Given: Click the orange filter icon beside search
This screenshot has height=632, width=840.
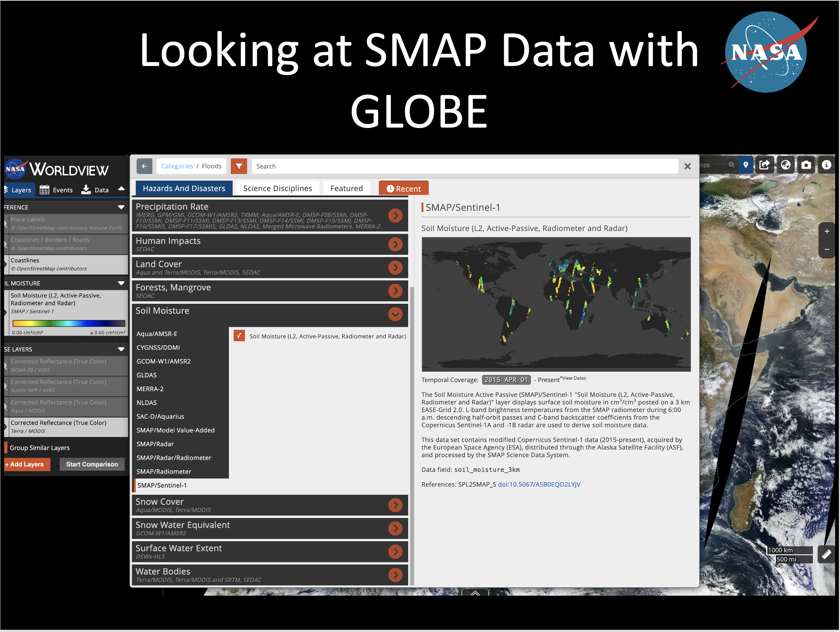Looking at the screenshot, I should 239,166.
